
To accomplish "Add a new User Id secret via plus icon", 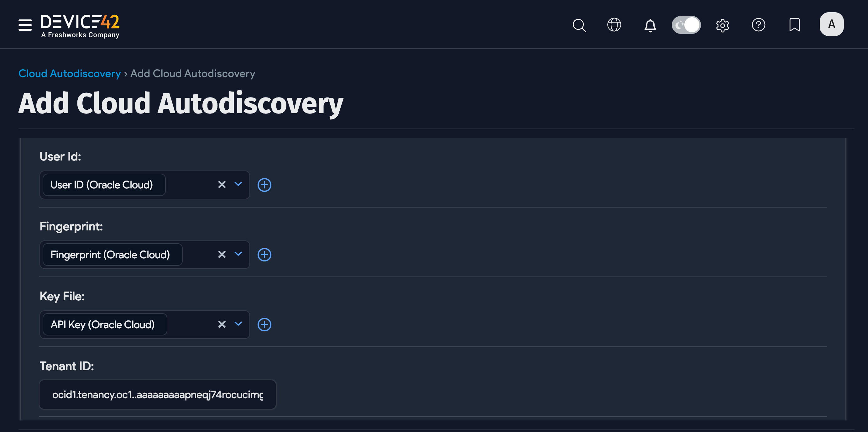I will (x=264, y=185).
